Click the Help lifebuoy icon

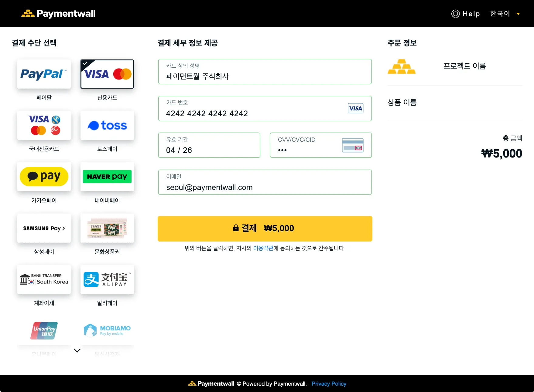(455, 14)
